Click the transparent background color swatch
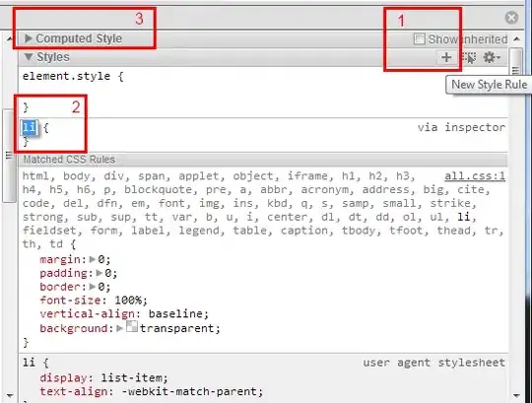The height and width of the screenshot is (403, 532). [132, 327]
